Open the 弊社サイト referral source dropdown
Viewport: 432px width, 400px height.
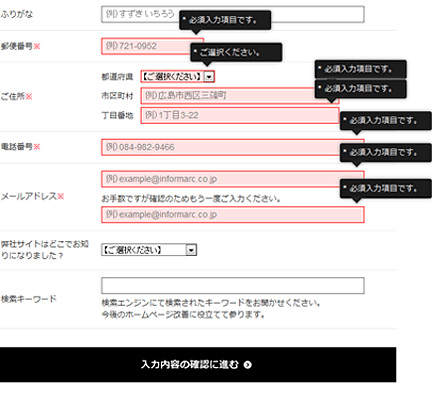click(x=149, y=250)
